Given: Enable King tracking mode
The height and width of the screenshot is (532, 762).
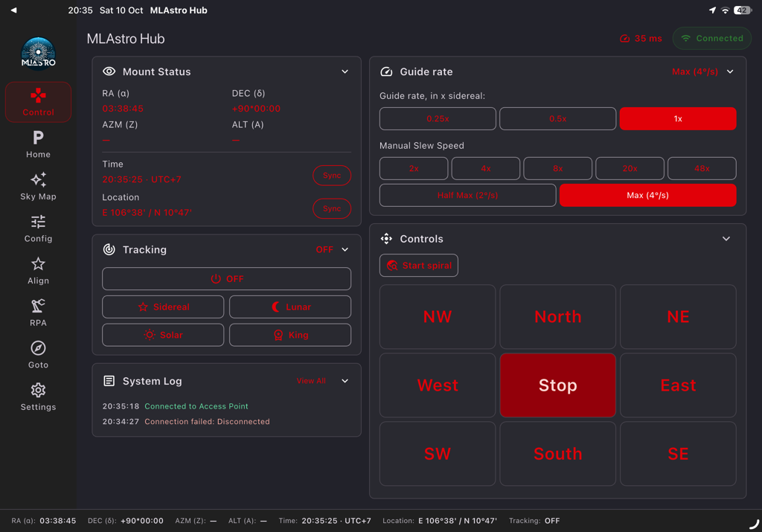Looking at the screenshot, I should (290, 335).
